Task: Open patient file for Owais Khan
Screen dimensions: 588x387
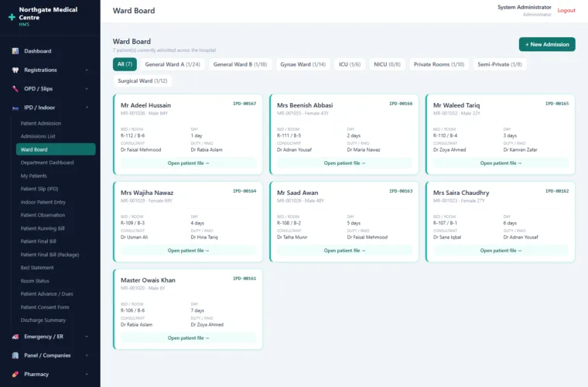Action: [188, 338]
